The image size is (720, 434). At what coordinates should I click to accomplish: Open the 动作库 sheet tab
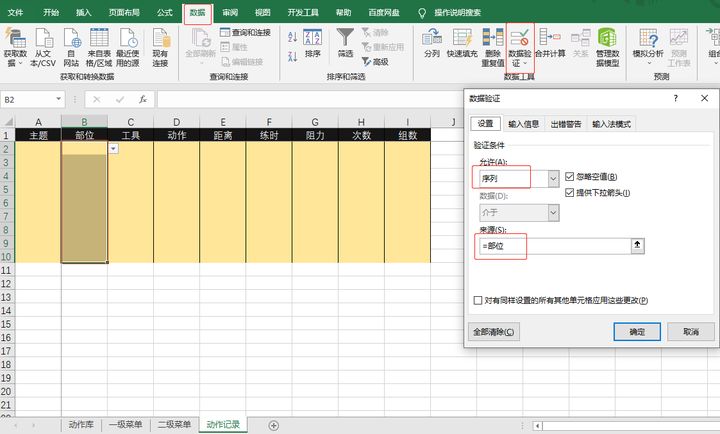[x=81, y=424]
